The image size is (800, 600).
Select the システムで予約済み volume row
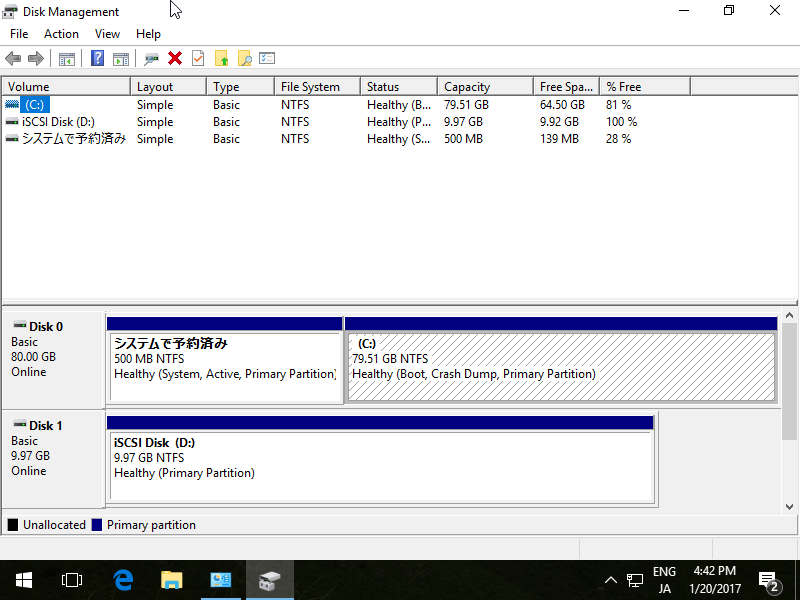pos(347,139)
